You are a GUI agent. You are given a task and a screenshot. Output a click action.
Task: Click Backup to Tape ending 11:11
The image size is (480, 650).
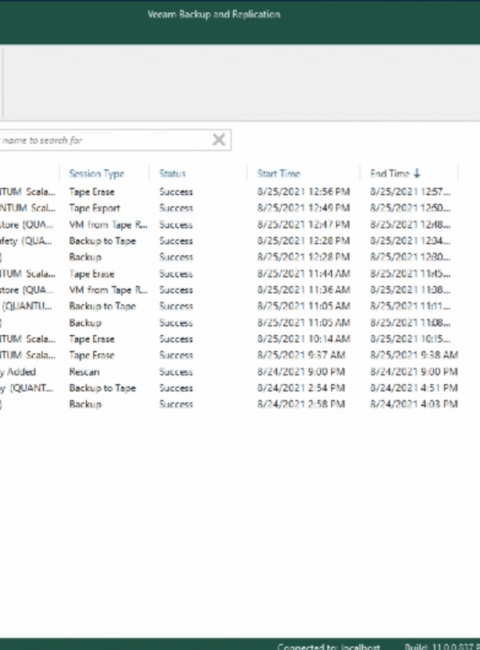tap(102, 306)
